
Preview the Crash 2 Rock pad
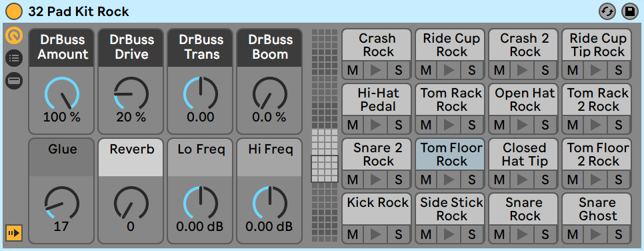pos(523,70)
